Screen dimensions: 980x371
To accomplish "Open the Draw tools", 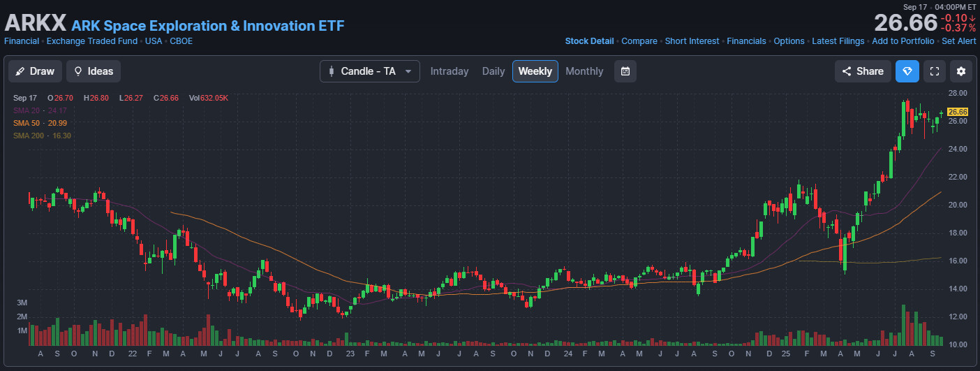I will point(35,71).
